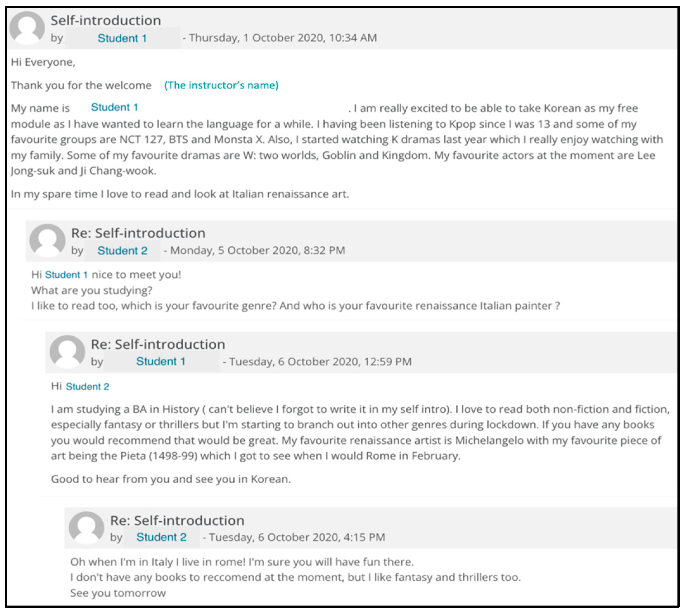The width and height of the screenshot is (686, 616).
Task: Click the Student 1 mention in "nice to meet you!"
Action: [x=66, y=275]
